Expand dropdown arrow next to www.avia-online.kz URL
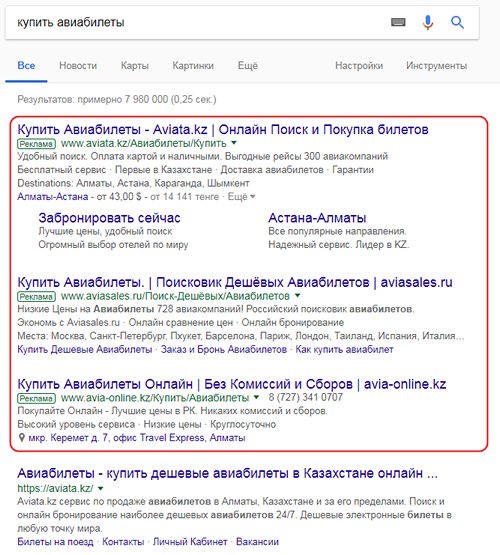Screen dimensions: 500x555 (x=257, y=397)
